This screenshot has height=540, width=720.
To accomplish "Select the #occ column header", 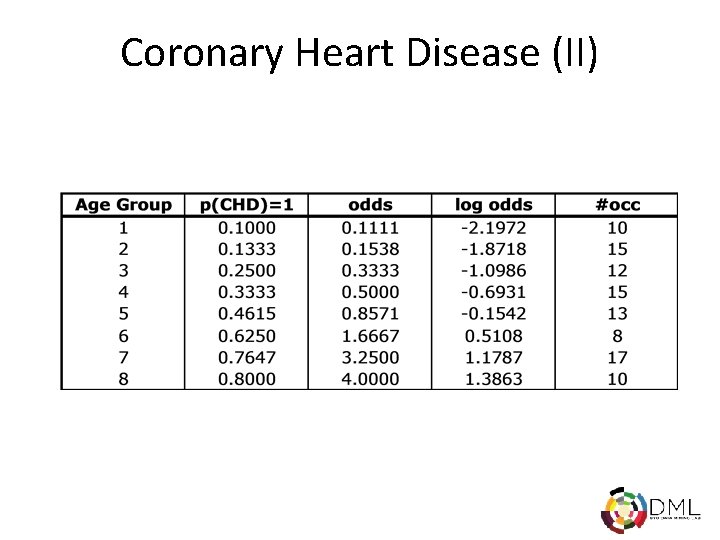I will pos(617,205).
